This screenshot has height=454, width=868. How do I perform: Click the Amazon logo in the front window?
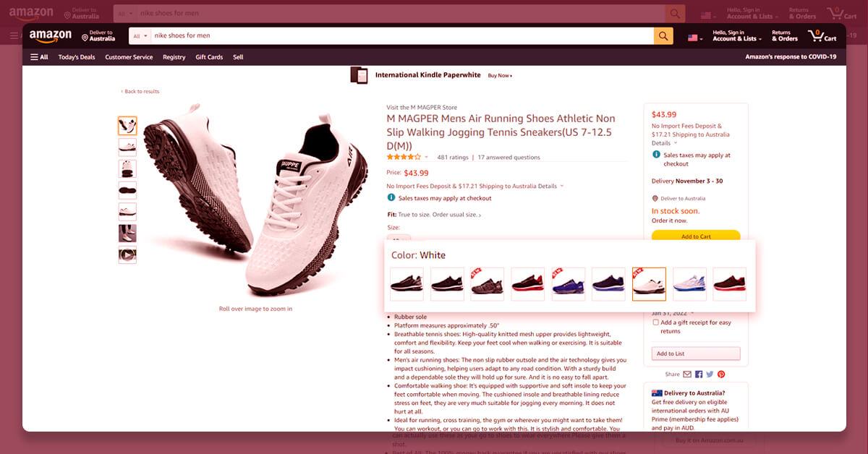tap(50, 35)
